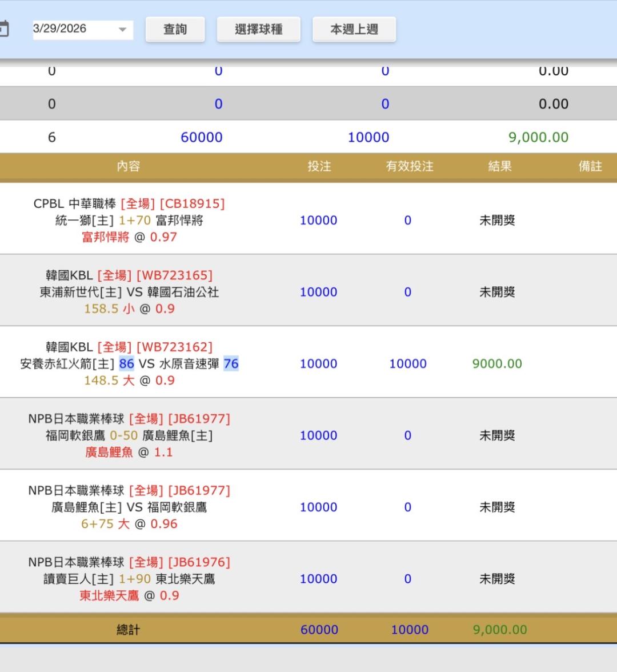Click highlighted score 76 for 水原音速彈
617x672 pixels.
(x=231, y=364)
